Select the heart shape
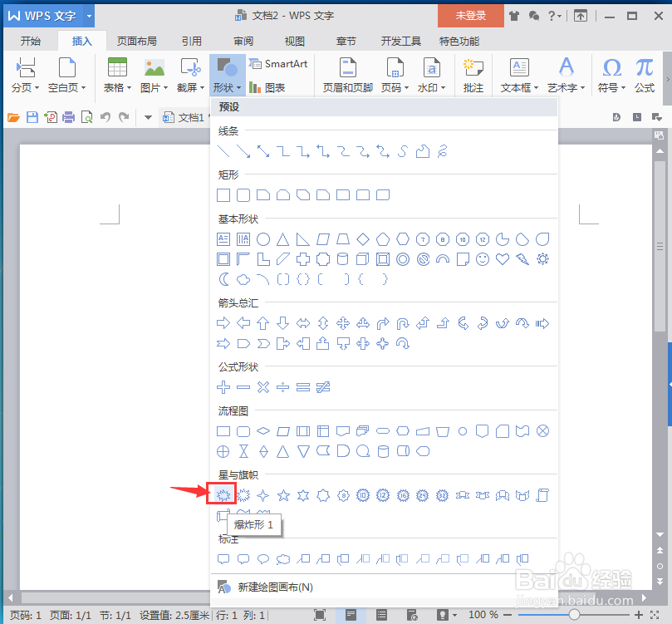Viewport: 672px width, 624px height. tap(503, 259)
